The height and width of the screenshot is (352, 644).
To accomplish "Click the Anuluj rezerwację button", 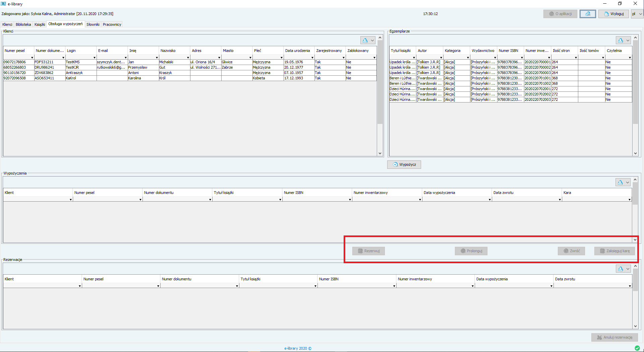I will (614, 337).
